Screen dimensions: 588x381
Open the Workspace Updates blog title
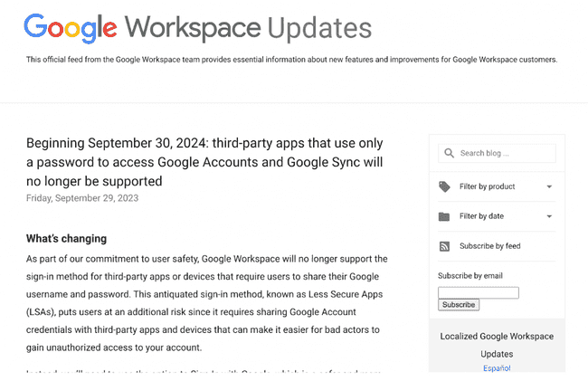coord(248,28)
